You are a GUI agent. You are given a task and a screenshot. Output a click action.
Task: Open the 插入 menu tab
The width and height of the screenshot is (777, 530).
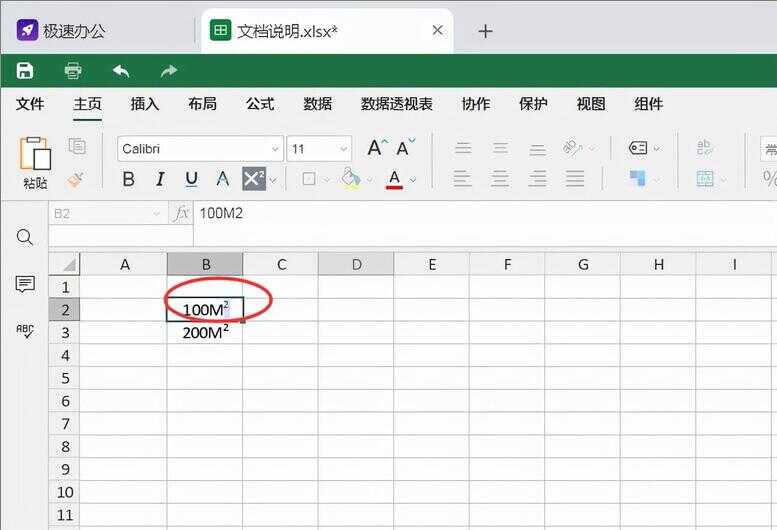tap(145, 104)
